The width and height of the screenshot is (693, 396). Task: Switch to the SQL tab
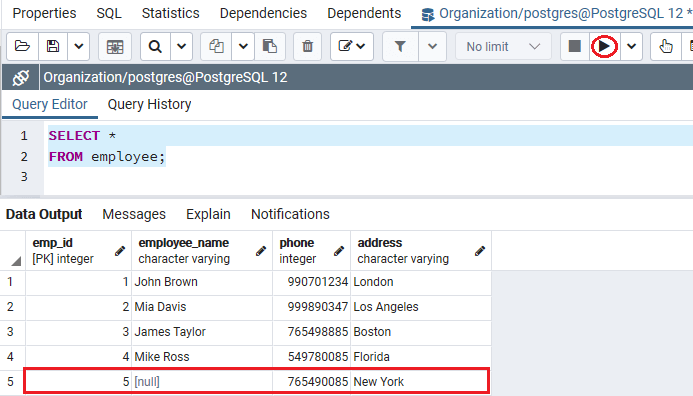109,13
